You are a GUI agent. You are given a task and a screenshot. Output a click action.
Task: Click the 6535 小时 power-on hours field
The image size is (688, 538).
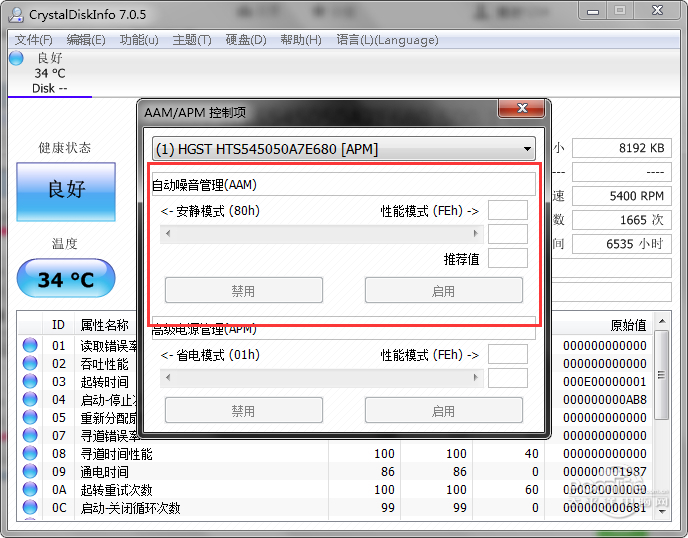click(622, 244)
